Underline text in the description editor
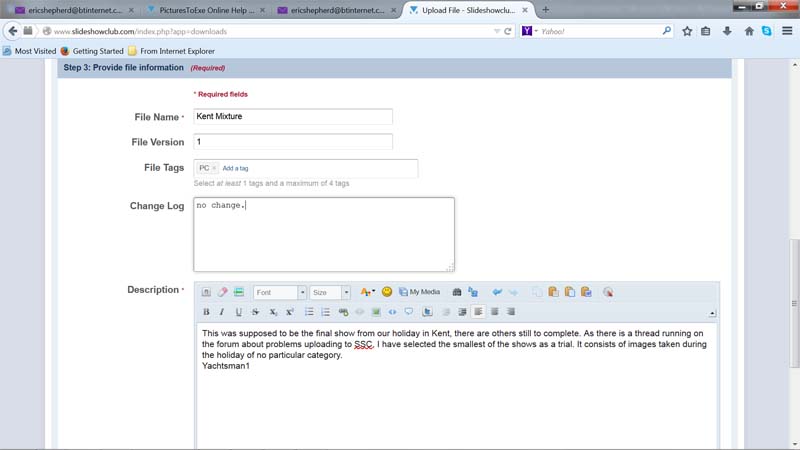This screenshot has height=450, width=800. point(238,312)
